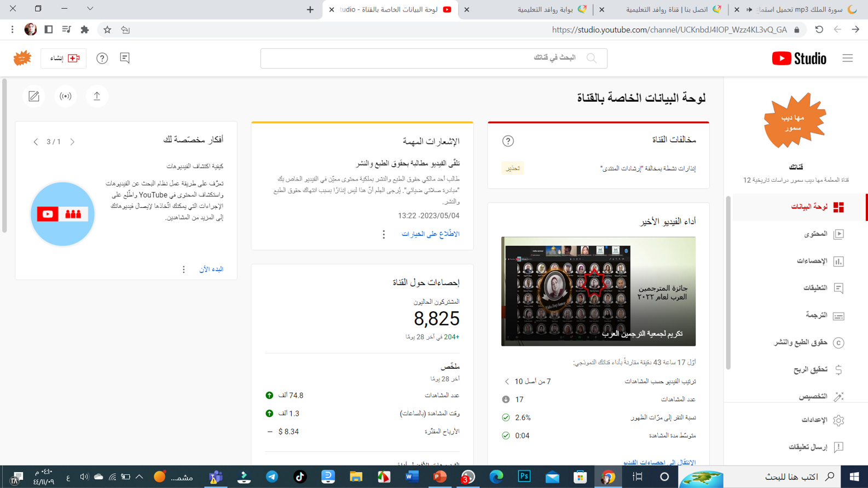The image size is (868, 488).
Task: Open the help question mark icon in header
Action: click(x=102, y=58)
